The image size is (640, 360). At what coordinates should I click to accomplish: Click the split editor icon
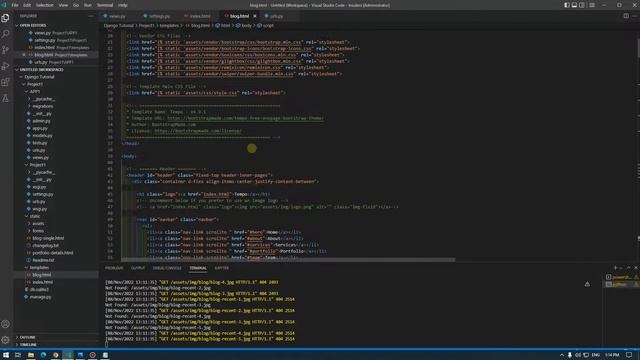click(x=626, y=16)
